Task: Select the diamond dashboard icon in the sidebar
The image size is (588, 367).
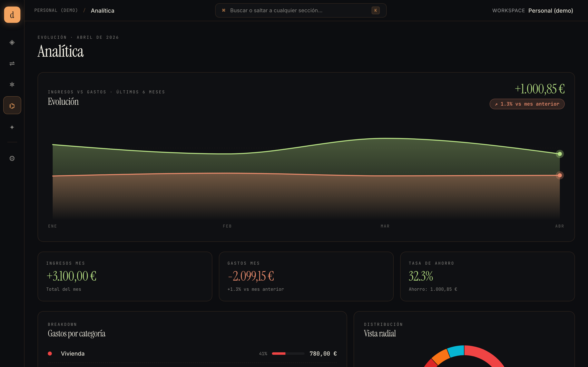Action: (x=12, y=43)
